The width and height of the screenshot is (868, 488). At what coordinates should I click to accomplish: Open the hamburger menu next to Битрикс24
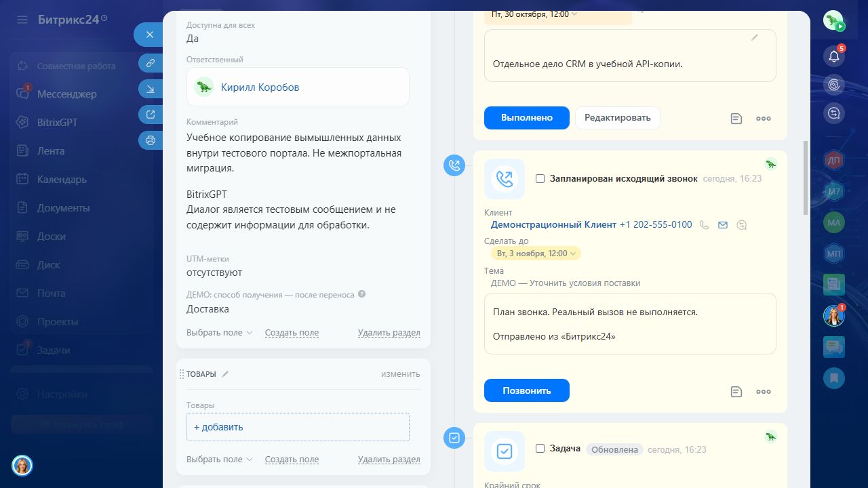click(22, 20)
